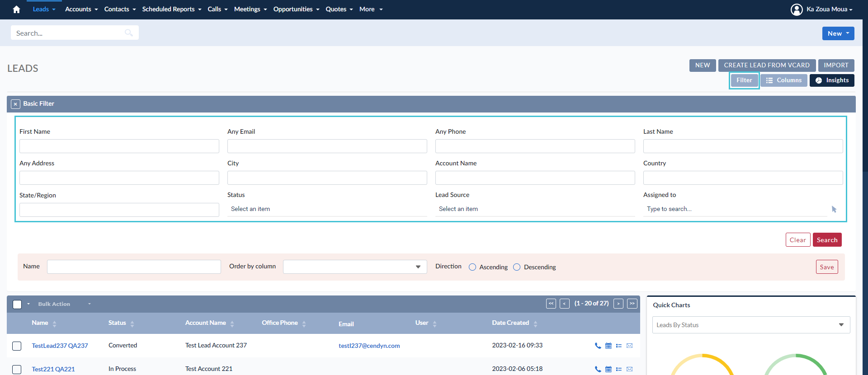Toggle the Filter button
Viewport: 868px width, 375px height.
click(744, 80)
